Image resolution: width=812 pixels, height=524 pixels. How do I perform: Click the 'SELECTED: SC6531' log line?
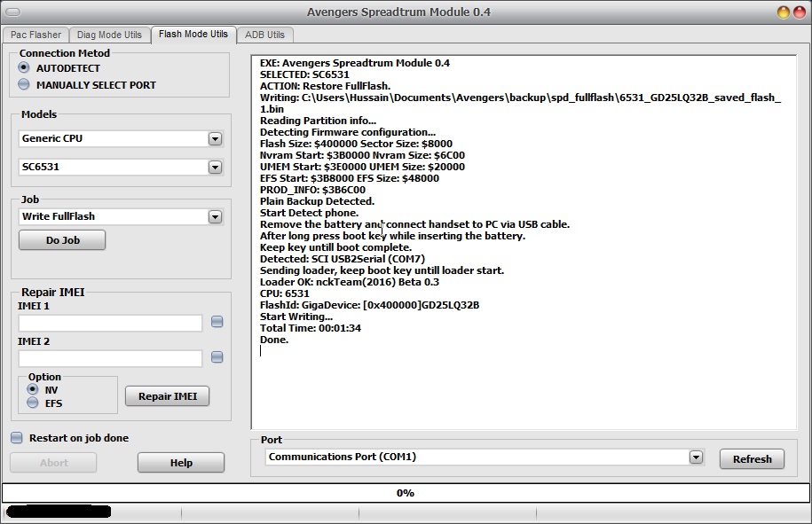[x=304, y=74]
